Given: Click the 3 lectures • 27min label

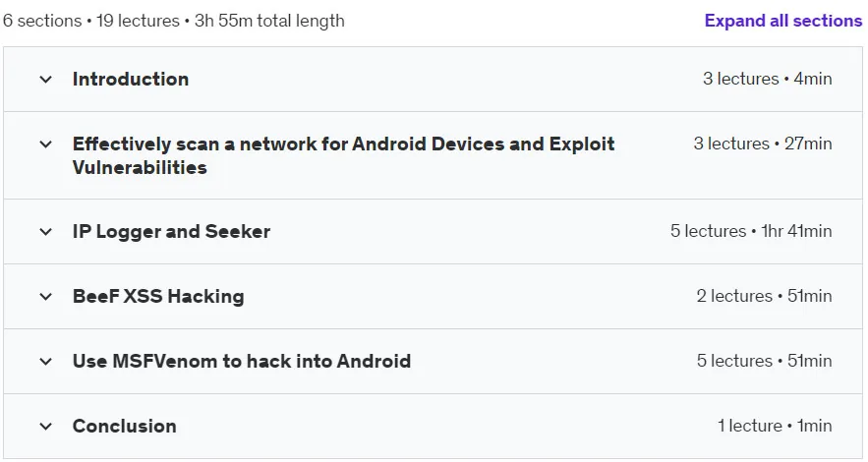Looking at the screenshot, I should (x=763, y=144).
